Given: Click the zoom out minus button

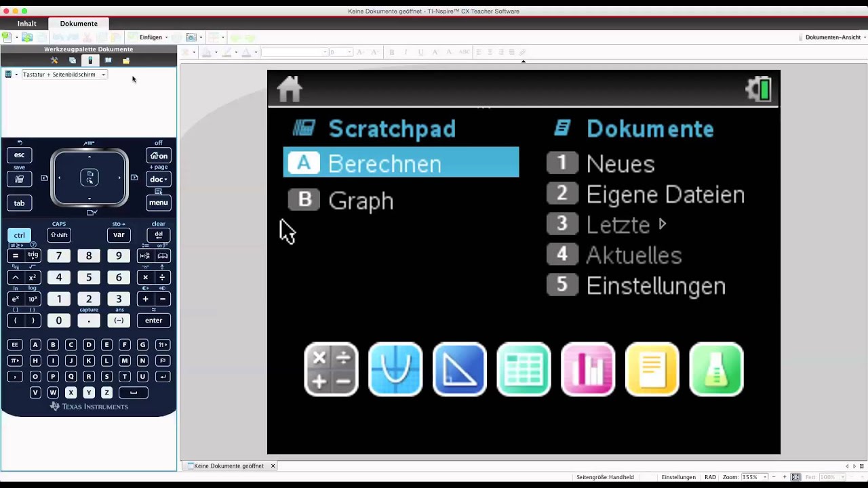Looking at the screenshot, I should (x=775, y=477).
